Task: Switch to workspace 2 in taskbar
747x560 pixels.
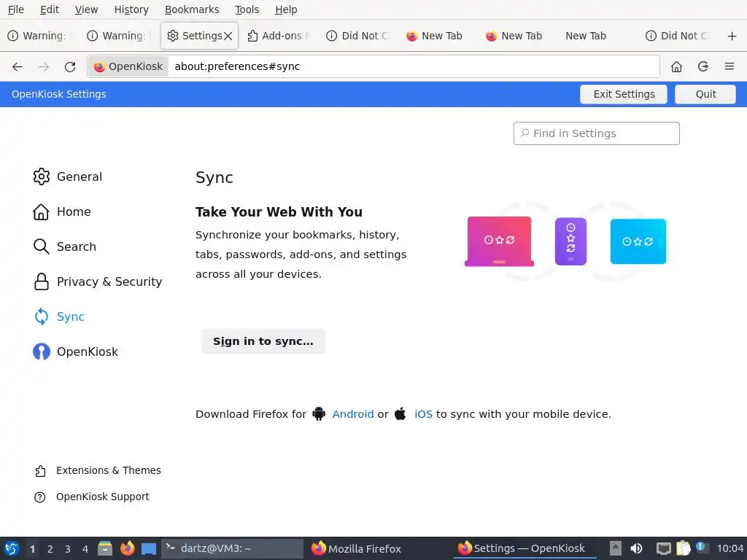Action: pos(50,549)
